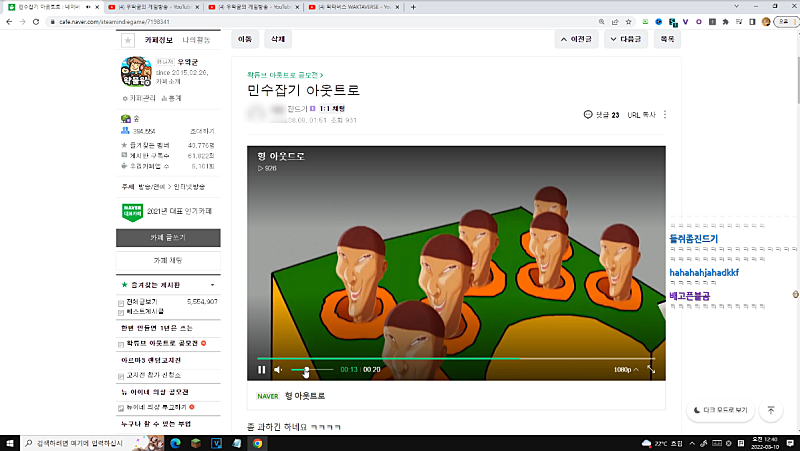Click the 삭제 delete button
This screenshot has width=800, height=451.
pos(278,39)
